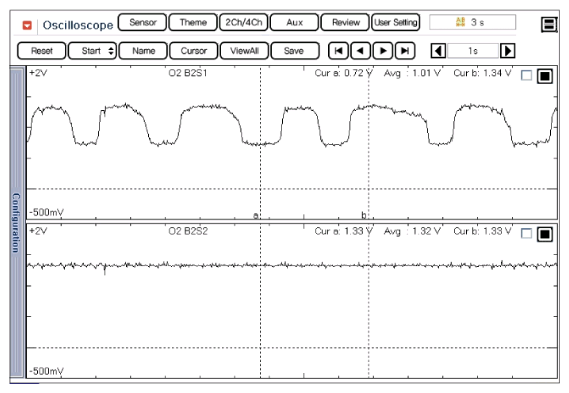Screen dimensions: 569x393
Task: Toggle empty checkbox on O2 B2S2 channel
Action: point(526,233)
